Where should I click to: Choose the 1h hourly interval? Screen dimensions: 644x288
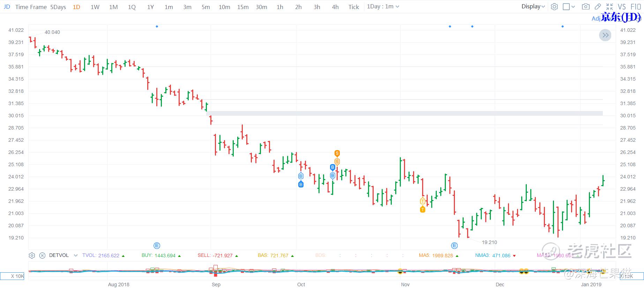tap(280, 7)
